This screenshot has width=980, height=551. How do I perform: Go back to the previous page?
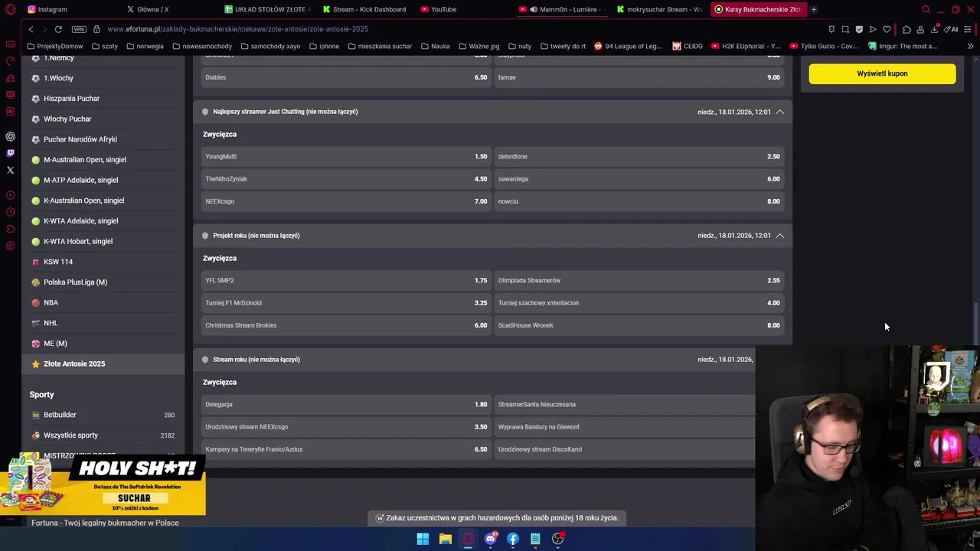(x=31, y=29)
